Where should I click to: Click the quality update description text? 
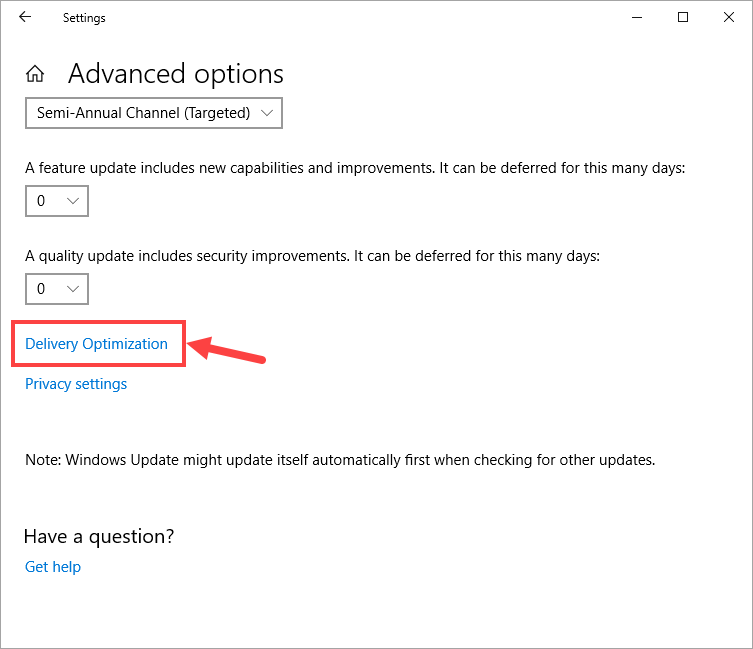312,256
